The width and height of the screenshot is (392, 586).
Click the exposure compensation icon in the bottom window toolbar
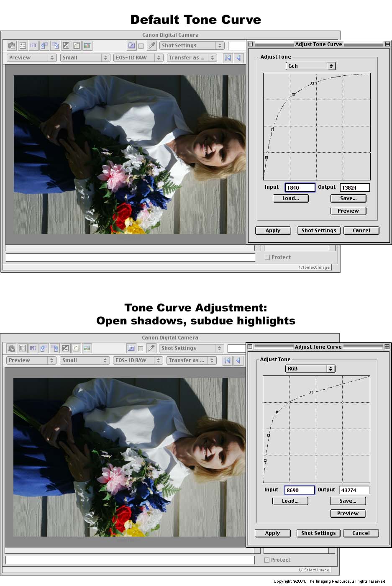[66, 348]
